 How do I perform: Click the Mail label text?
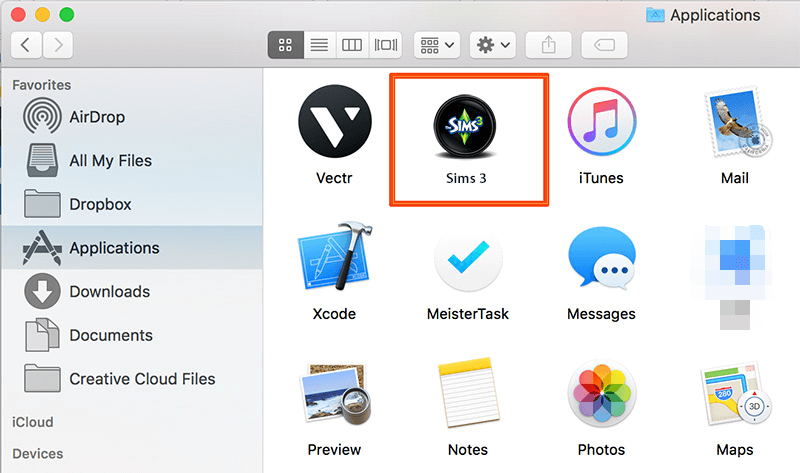coord(735,178)
